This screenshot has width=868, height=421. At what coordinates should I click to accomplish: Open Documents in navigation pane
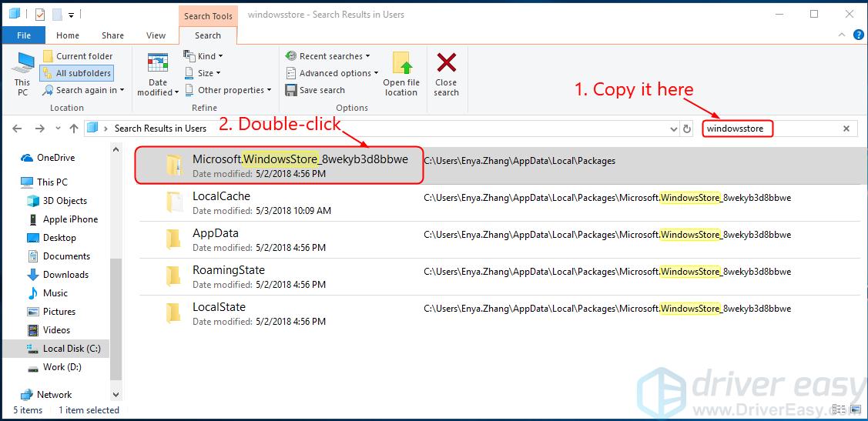pyautogui.click(x=59, y=256)
